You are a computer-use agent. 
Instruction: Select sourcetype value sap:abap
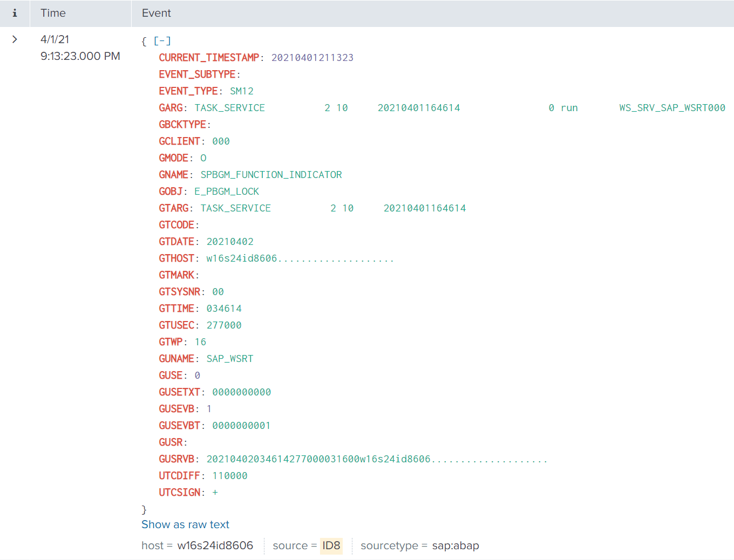pos(455,545)
